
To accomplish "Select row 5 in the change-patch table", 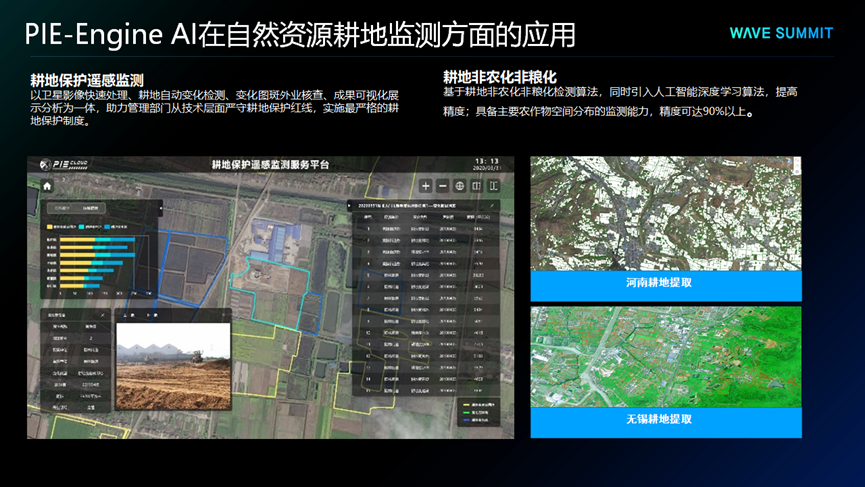I will (x=426, y=275).
